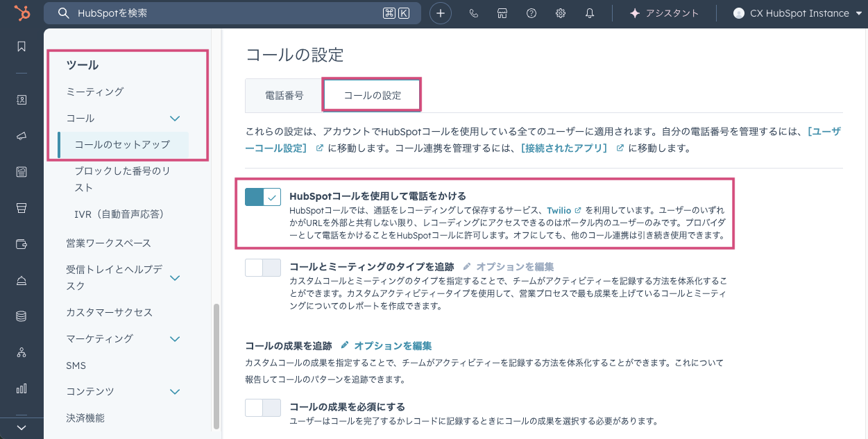Open the Twilio link
868x439 pixels.
point(559,210)
